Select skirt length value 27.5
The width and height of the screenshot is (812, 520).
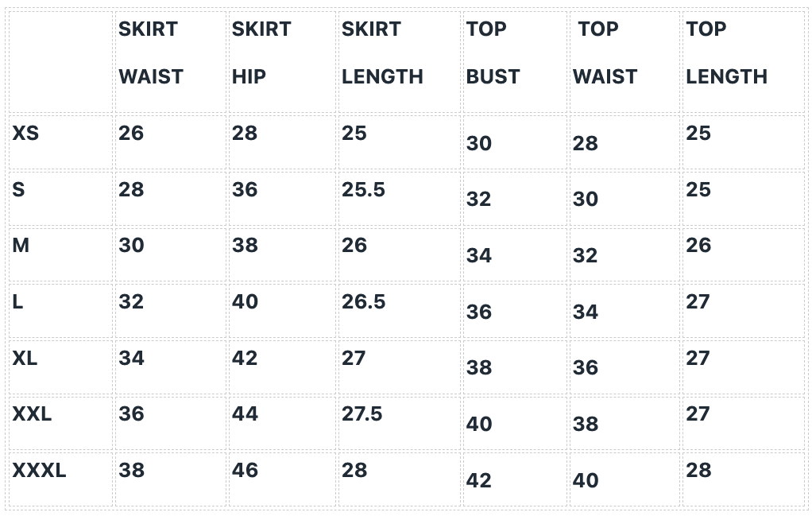click(362, 414)
